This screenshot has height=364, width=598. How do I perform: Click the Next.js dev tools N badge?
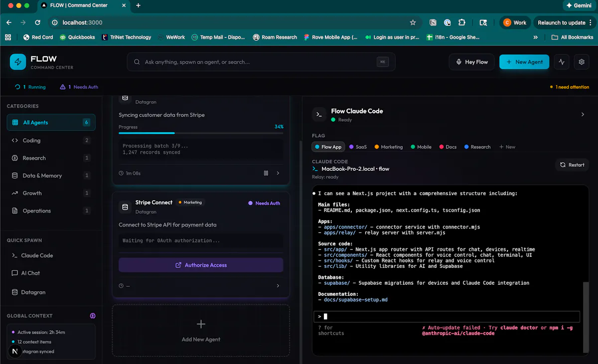[14, 352]
